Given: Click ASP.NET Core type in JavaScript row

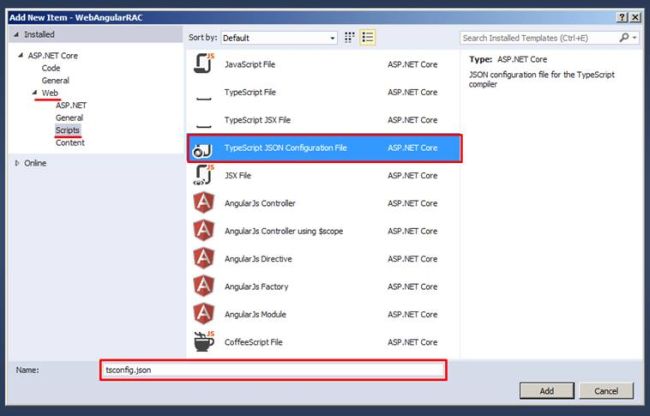Looking at the screenshot, I should pos(412,64).
